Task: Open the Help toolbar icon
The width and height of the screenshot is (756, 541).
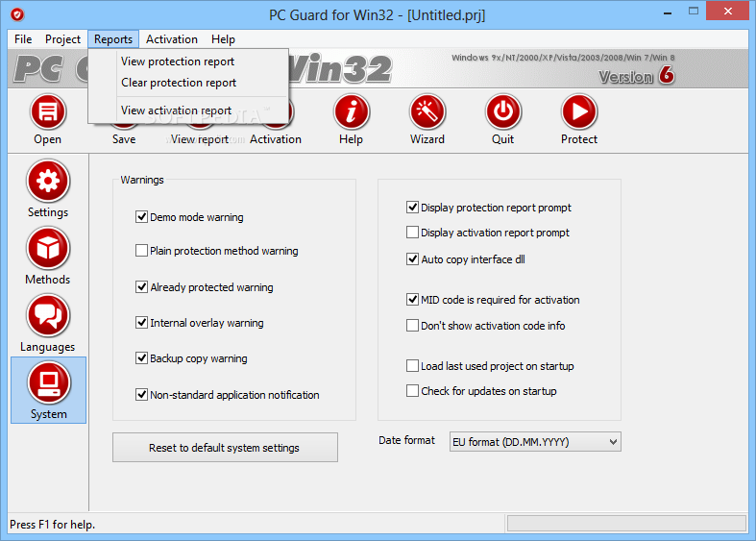Action: coord(351,111)
